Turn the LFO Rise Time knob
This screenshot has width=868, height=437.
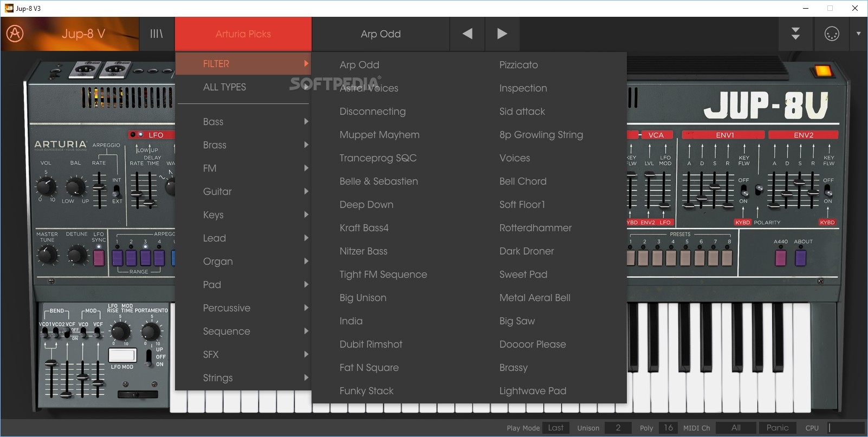120,331
